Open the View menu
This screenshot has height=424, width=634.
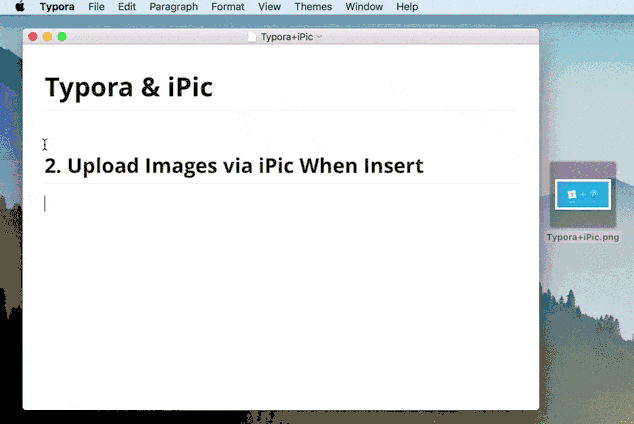tap(269, 7)
